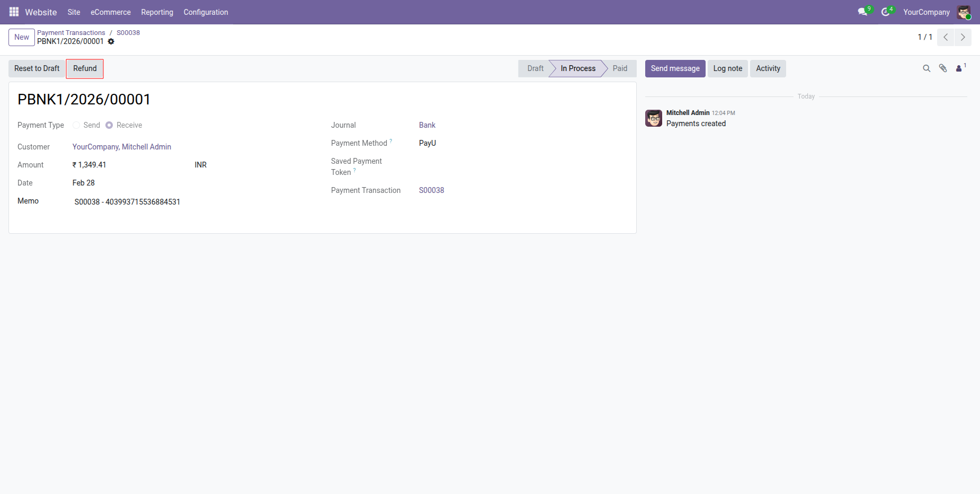This screenshot has height=494, width=980.
Task: Click the PBNK1/2026/00001 heading
Action: click(x=84, y=99)
